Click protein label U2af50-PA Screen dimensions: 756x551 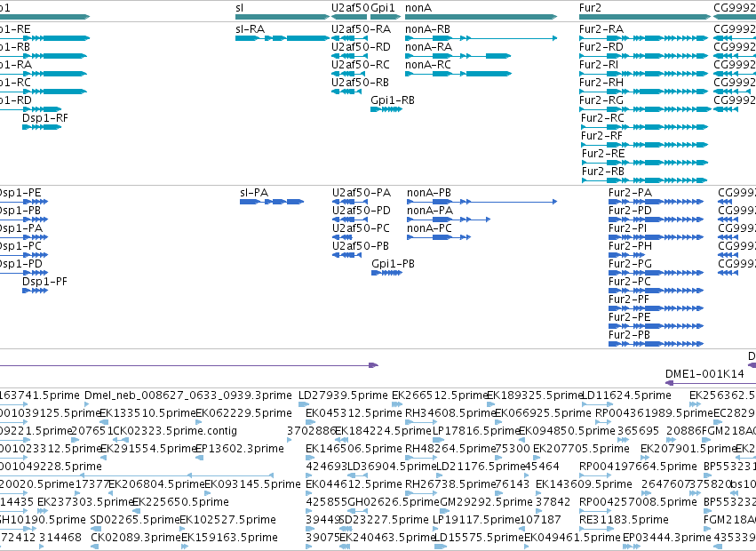[x=362, y=193]
